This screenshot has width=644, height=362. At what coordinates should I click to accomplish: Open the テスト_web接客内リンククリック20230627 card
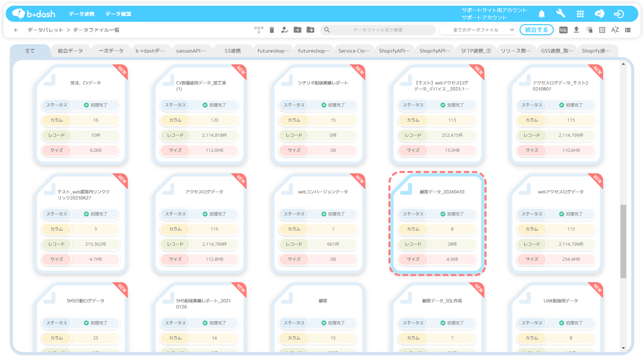81,223
